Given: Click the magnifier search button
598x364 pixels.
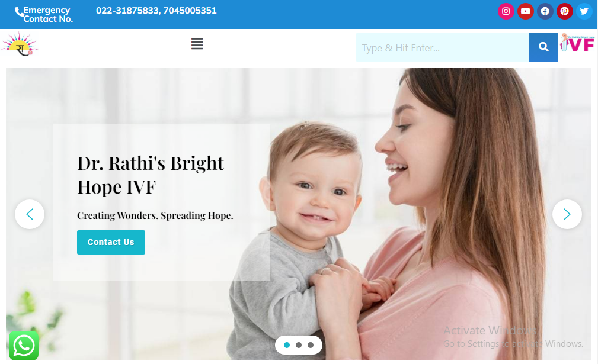Looking at the screenshot, I should 543,47.
